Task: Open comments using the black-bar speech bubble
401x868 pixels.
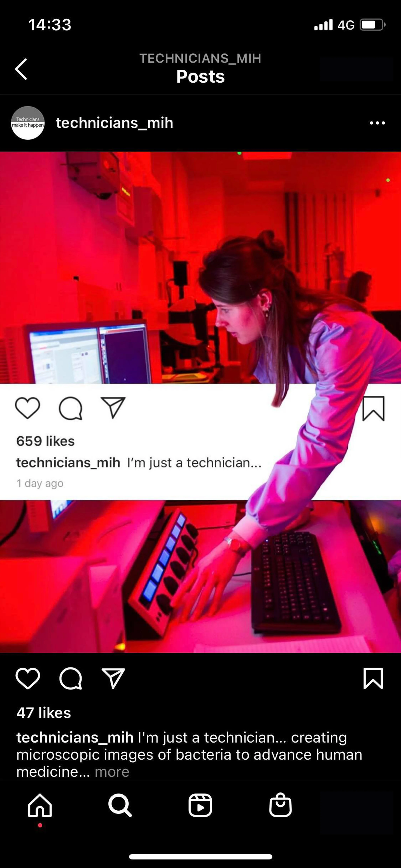Action: (x=70, y=678)
